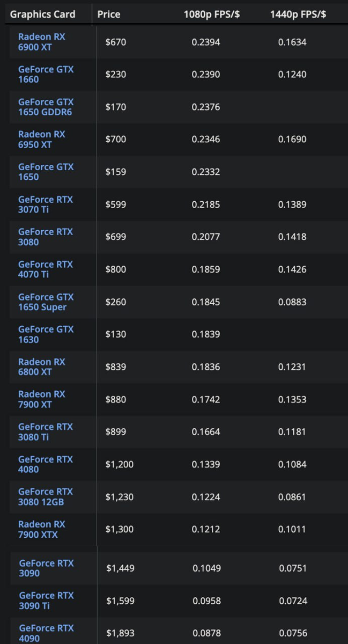Open the GeForce RTX 3070 Ti link
Screen dimensions: 348x644
[x=45, y=204]
